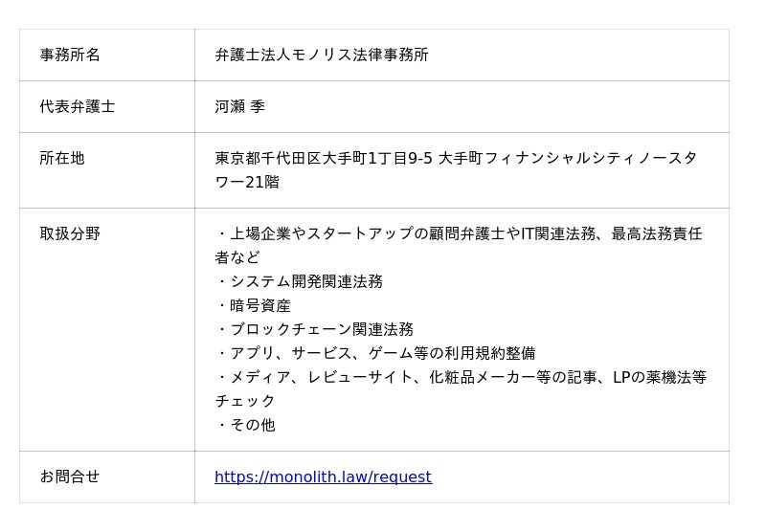Image resolution: width=766 pixels, height=532 pixels.
Task: Select the ブロックチェーン関連法務 bullet item
Action: coord(320,329)
